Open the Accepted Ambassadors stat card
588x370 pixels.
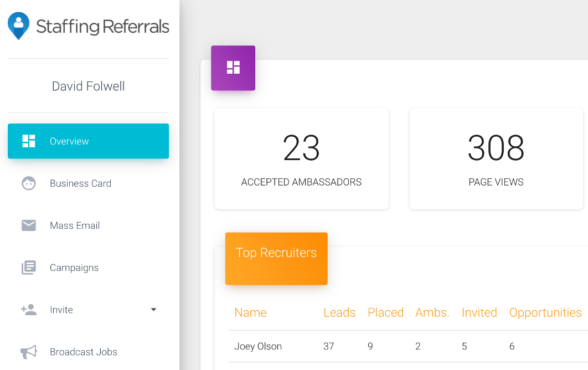[x=301, y=158]
